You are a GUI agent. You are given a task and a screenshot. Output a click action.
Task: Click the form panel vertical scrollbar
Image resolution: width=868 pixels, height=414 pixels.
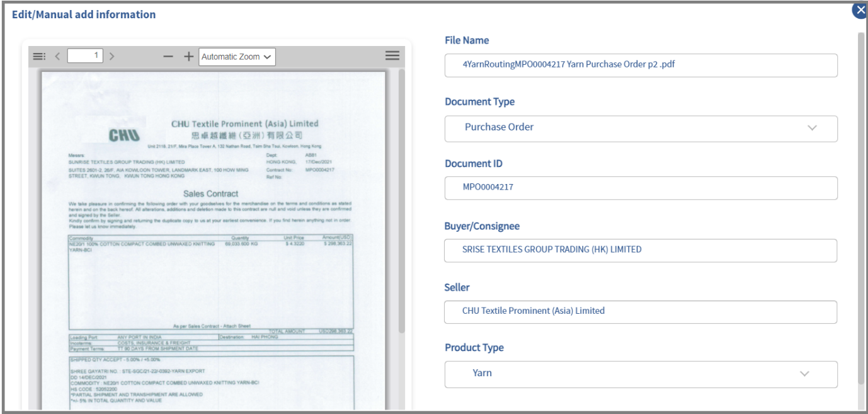[861, 208]
